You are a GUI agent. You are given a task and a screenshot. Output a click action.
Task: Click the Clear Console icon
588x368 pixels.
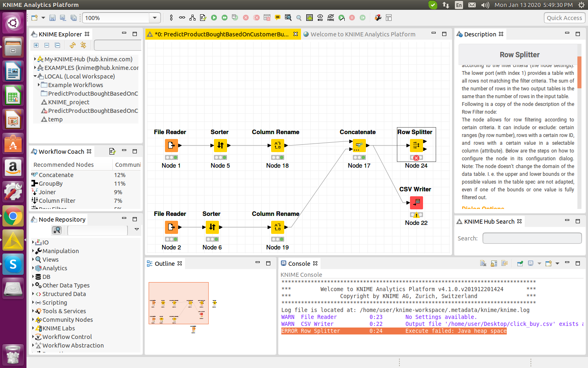coord(483,264)
